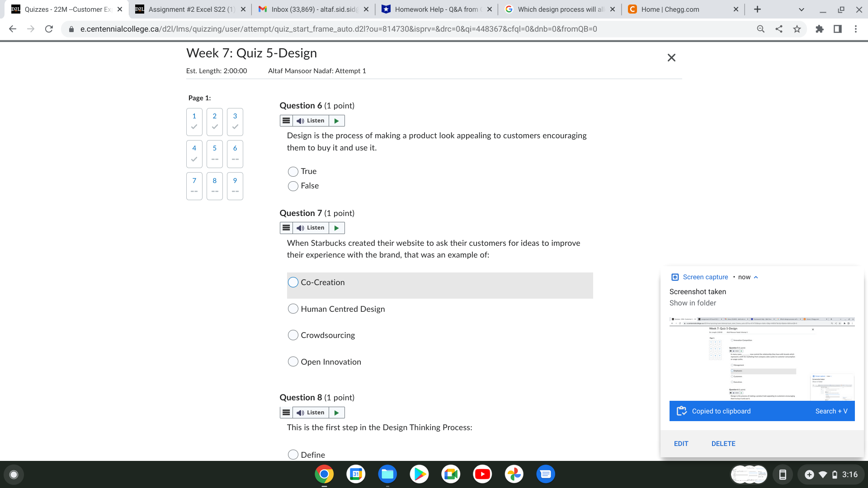Open YouTube from the shelf

(482, 474)
